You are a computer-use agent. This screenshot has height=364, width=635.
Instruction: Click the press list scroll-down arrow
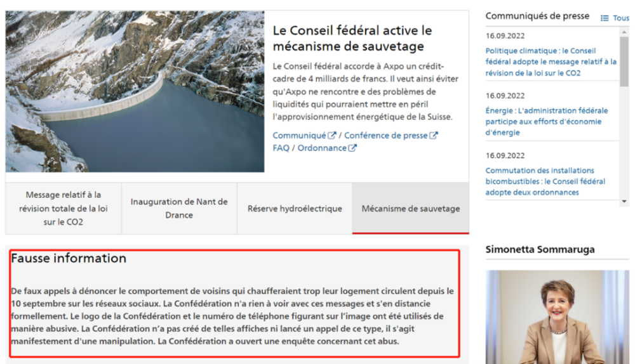coord(624,201)
